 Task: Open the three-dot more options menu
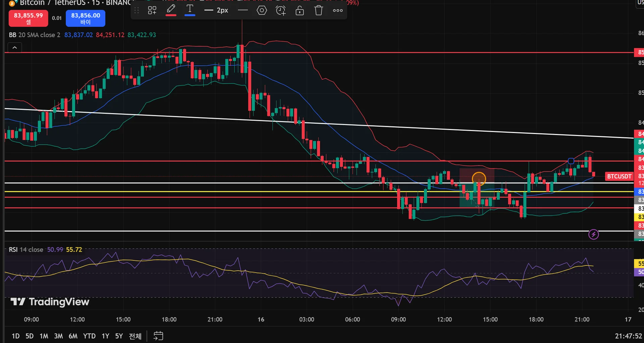pyautogui.click(x=337, y=10)
